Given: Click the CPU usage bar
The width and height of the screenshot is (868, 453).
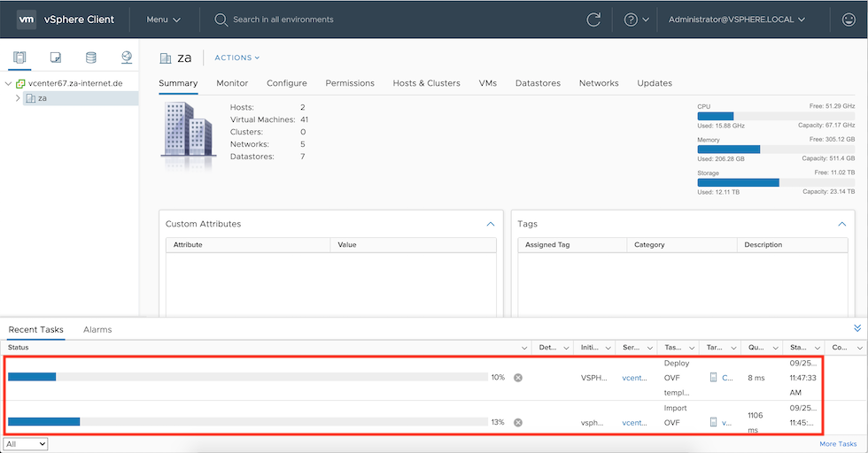Looking at the screenshot, I should [x=776, y=116].
